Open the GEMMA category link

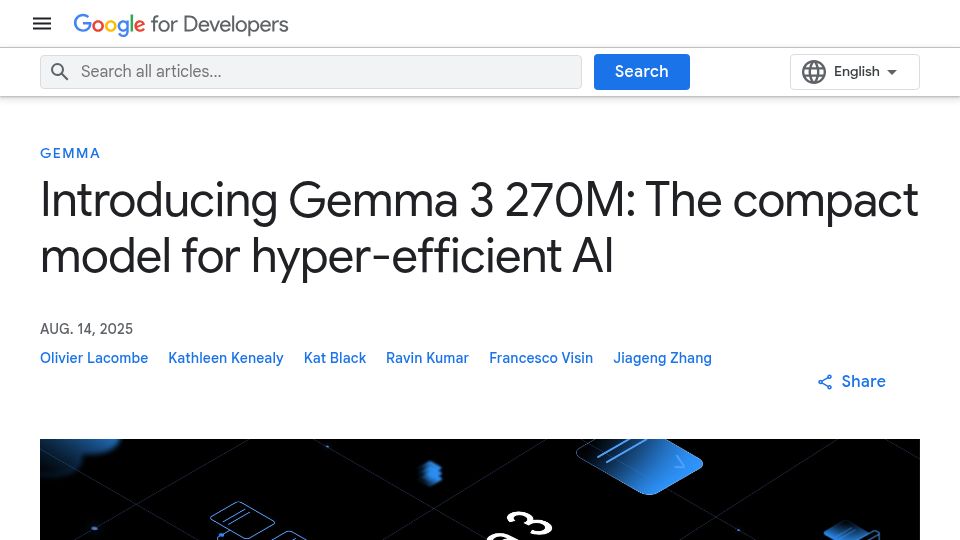tap(70, 153)
